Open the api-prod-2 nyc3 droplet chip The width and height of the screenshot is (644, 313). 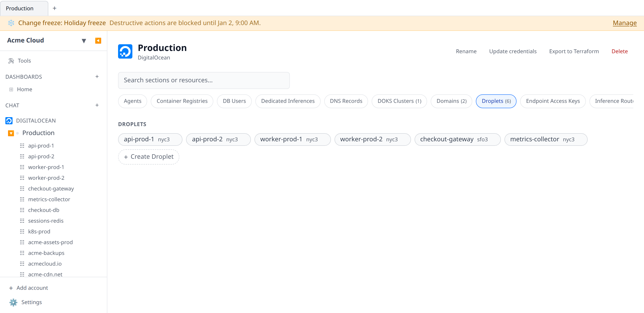point(218,140)
